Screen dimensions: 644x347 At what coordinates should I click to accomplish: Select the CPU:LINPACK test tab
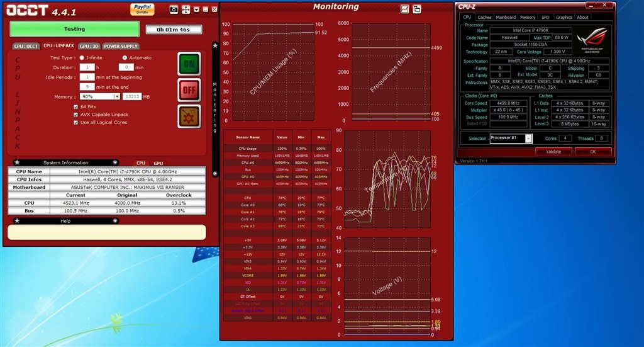[x=58, y=45]
